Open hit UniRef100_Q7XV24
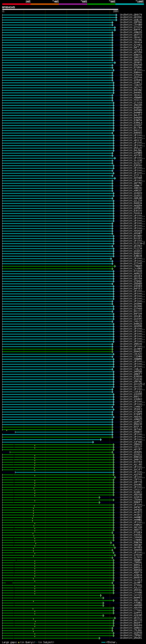The height and width of the screenshot is (644, 146). 131,27
